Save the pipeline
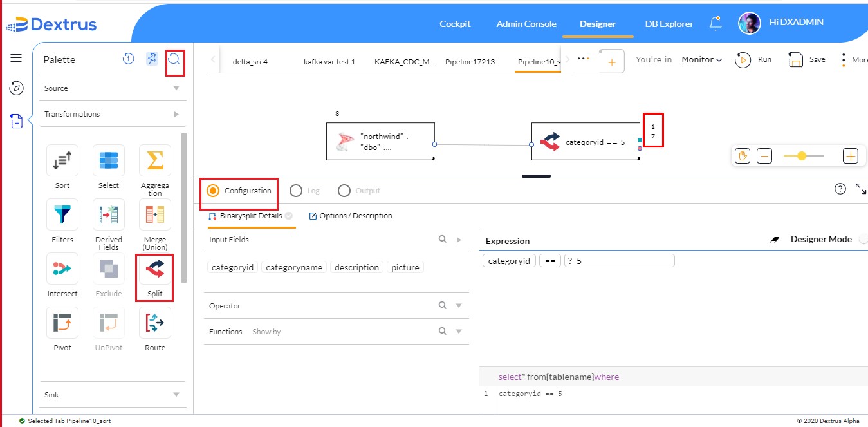 click(807, 60)
